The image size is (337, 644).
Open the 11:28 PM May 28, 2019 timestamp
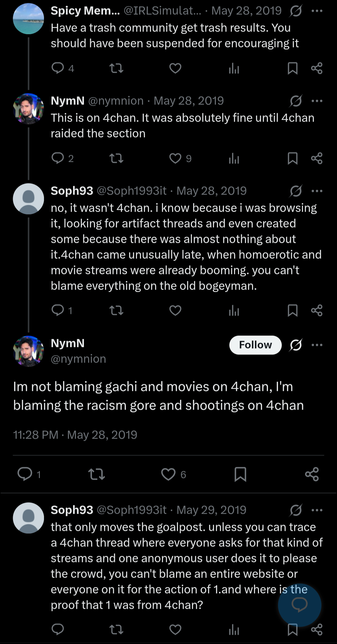tap(75, 435)
